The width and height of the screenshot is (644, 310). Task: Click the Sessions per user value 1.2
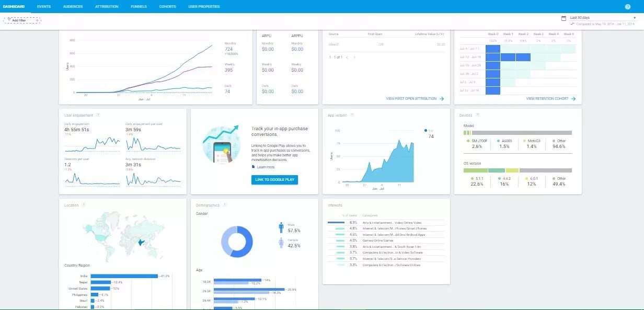[x=67, y=165]
